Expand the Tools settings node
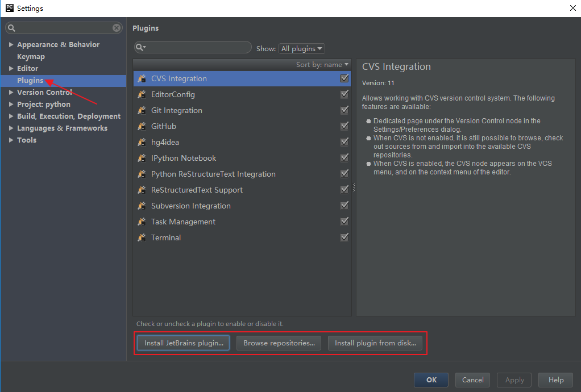This screenshot has width=581, height=392. (x=11, y=140)
